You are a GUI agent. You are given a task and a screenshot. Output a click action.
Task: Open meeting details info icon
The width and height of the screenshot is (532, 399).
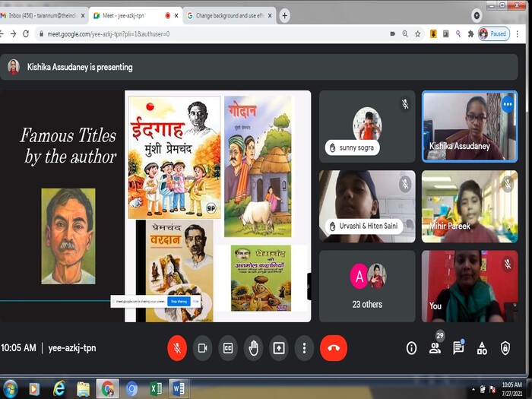[411, 348]
